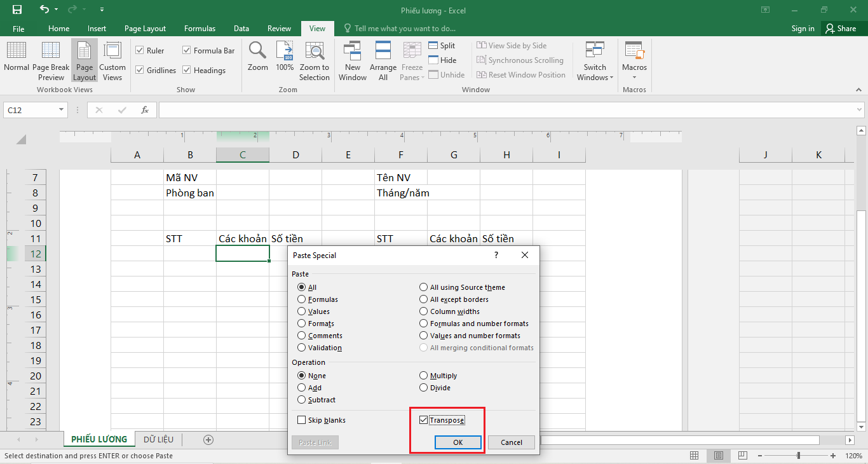Switch to the Insert tab
Screen dimensions: 868x464
[97, 29]
